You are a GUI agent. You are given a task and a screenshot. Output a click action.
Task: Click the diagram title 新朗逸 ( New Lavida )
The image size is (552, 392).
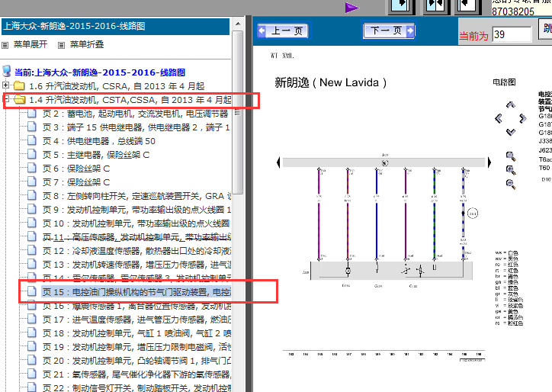click(x=330, y=83)
